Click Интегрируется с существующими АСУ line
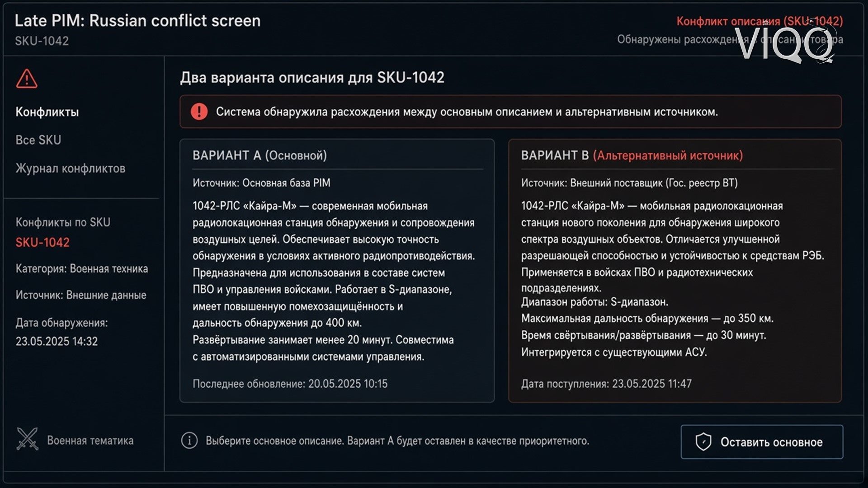This screenshot has height=488, width=868. click(x=614, y=352)
